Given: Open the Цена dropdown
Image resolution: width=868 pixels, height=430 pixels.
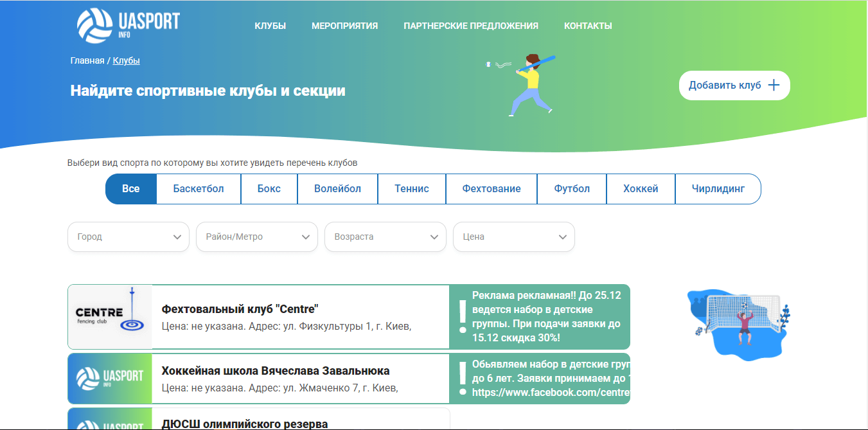Looking at the screenshot, I should [x=514, y=237].
